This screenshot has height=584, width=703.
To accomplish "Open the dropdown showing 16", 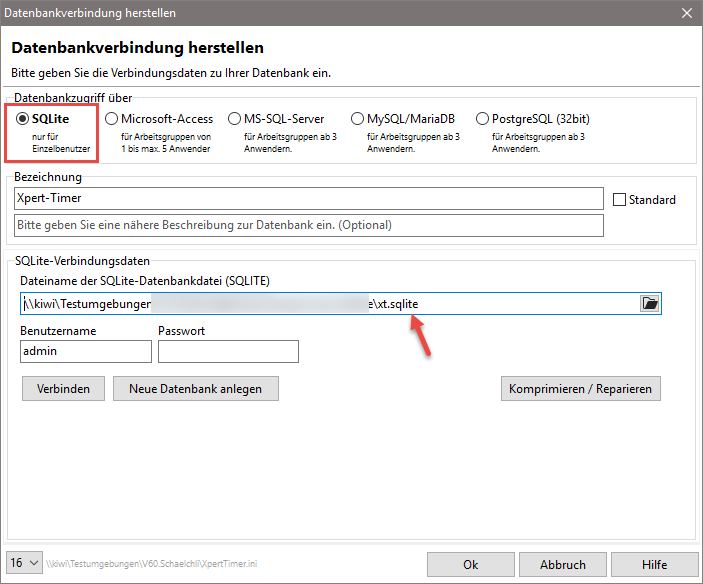I will coord(24,564).
